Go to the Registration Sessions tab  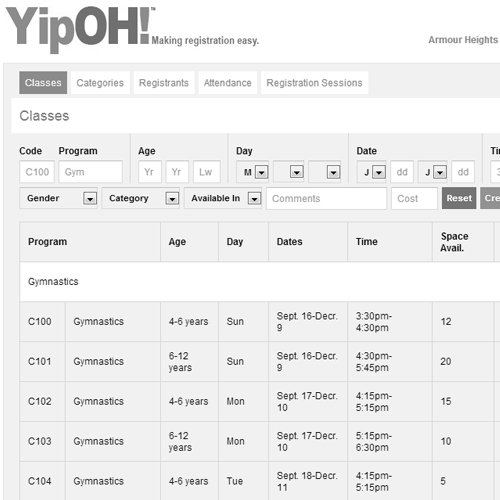314,83
